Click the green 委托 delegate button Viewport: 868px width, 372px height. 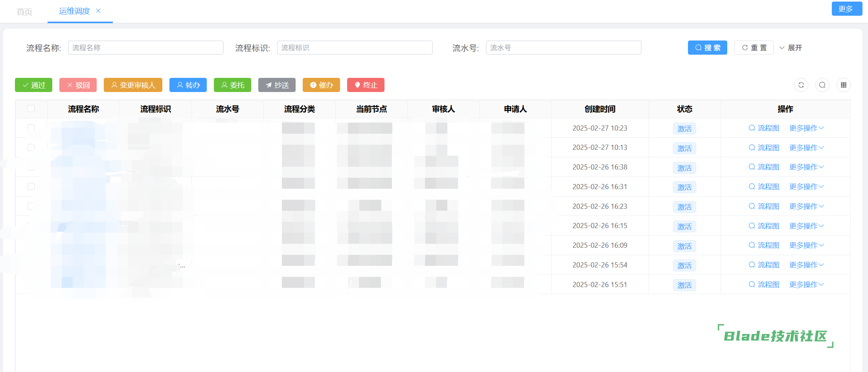[x=232, y=85]
